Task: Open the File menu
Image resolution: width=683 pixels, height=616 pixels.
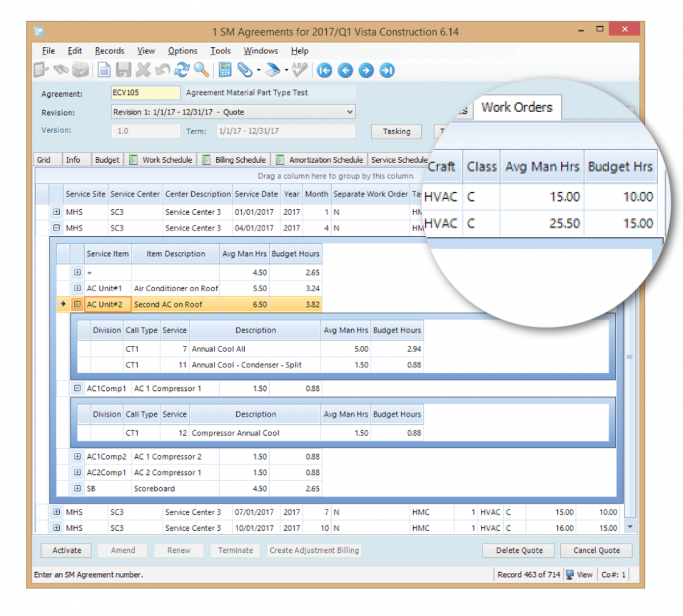Action: pyautogui.click(x=48, y=51)
